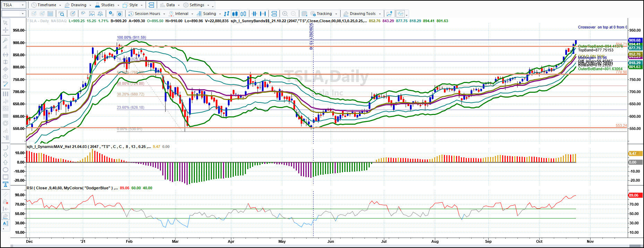This screenshot has width=644, height=248.
Task: Click the 38.20% (680.72) Fibonacci label
Action: tap(130, 94)
